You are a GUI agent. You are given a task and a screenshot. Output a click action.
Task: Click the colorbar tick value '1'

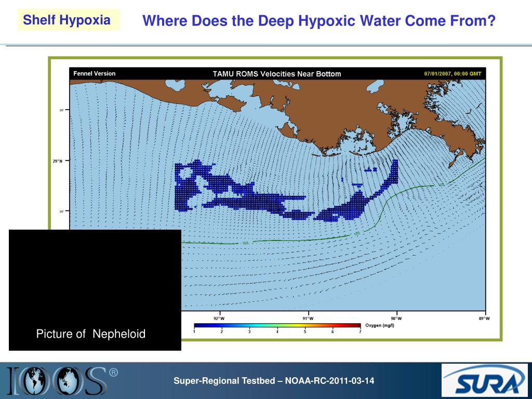coord(194,331)
